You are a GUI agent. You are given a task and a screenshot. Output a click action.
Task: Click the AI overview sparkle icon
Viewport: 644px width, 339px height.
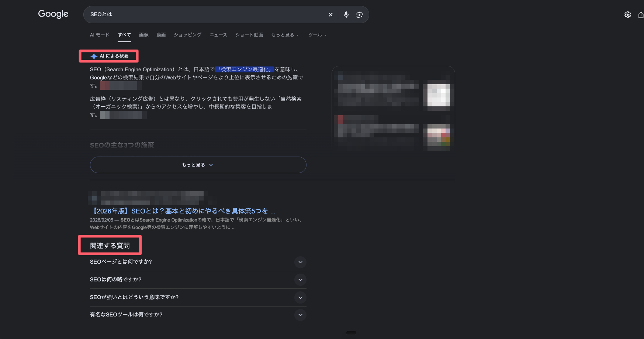(94, 56)
